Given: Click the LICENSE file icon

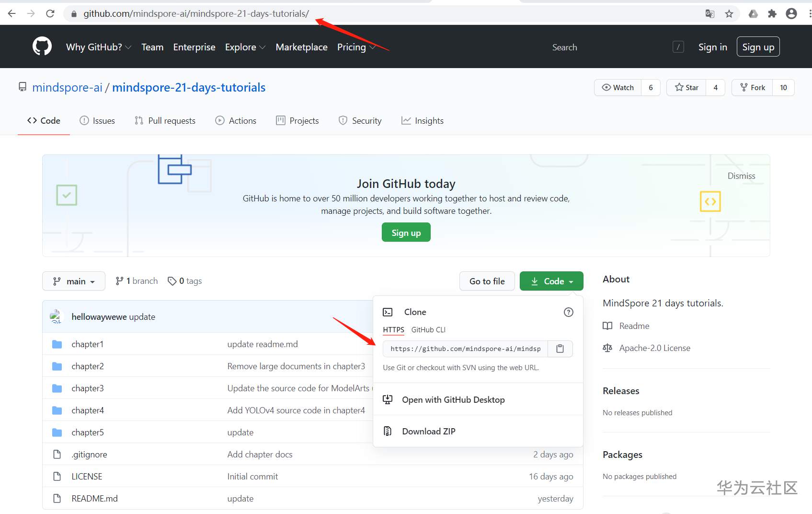Looking at the screenshot, I should (57, 477).
